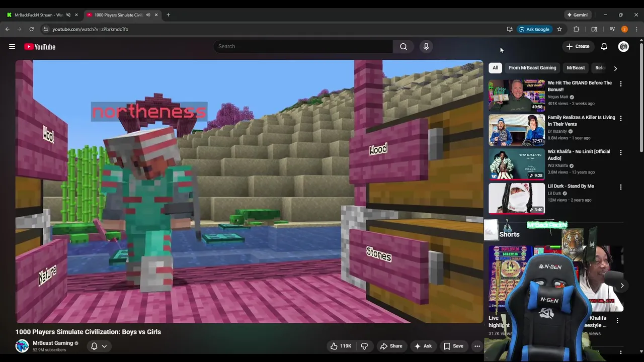Mute the MrBackPackN Stream tab audio
The width and height of the screenshot is (644, 362).
point(68,15)
